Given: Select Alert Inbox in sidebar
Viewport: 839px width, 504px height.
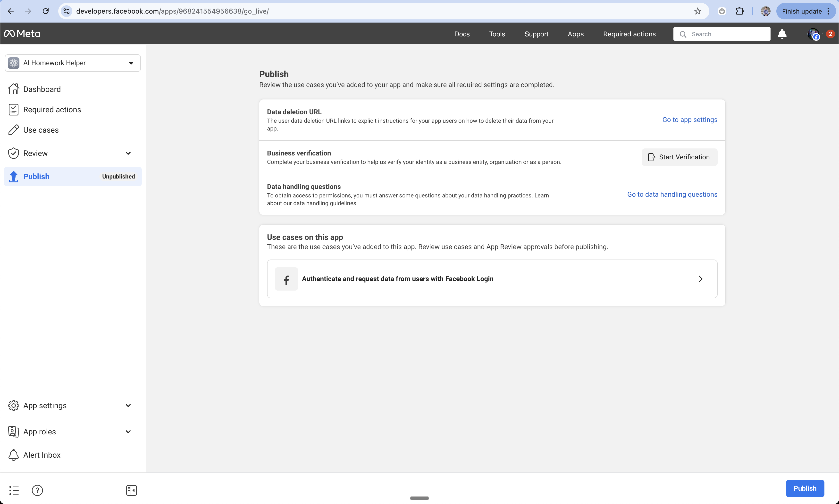Looking at the screenshot, I should 73,455.
